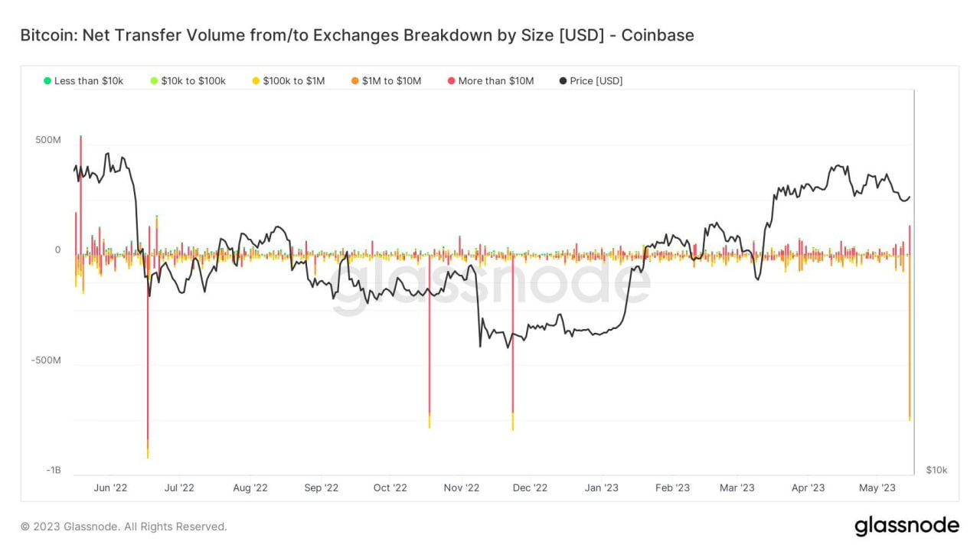Image resolution: width=980 pixels, height=551 pixels.
Task: Click the glassnode logo at bottom right
Action: 906,527
